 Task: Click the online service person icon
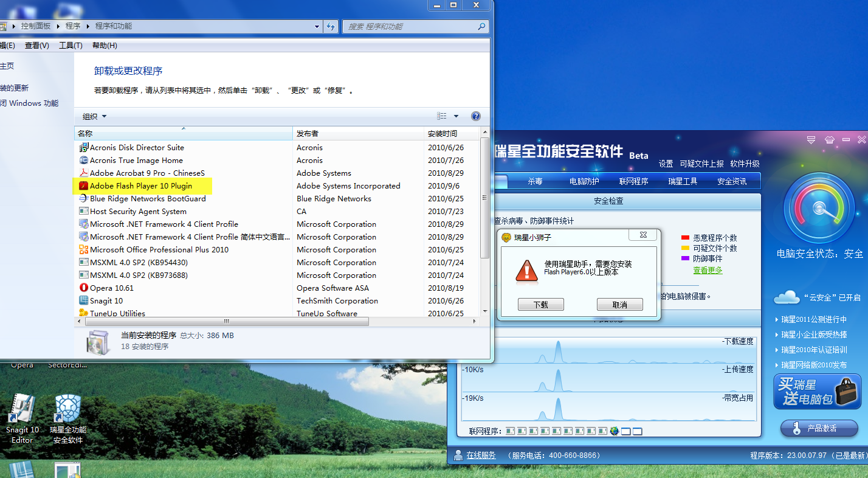(x=458, y=455)
